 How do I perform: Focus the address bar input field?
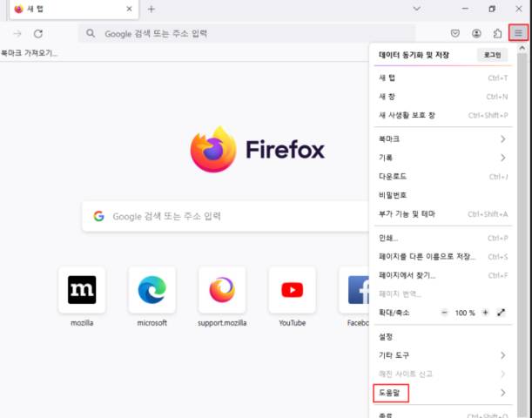[246, 33]
